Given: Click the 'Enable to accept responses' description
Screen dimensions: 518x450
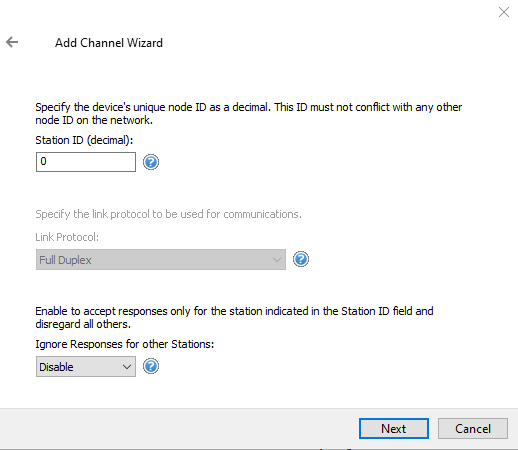Looking at the screenshot, I should [234, 318].
